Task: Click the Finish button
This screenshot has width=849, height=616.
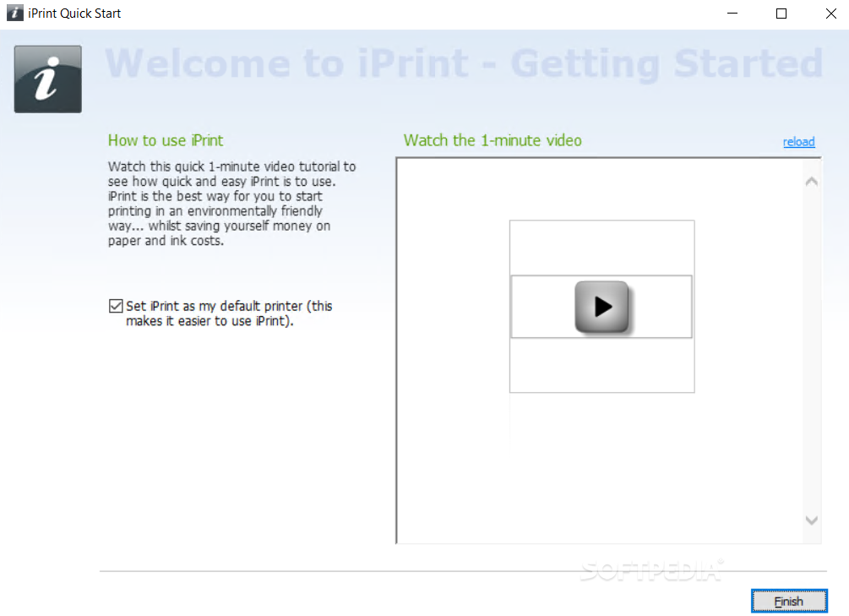Action: pos(789,601)
